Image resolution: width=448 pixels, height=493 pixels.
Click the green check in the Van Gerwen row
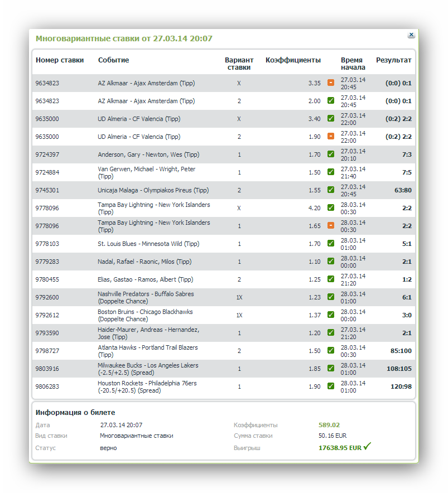(331, 172)
